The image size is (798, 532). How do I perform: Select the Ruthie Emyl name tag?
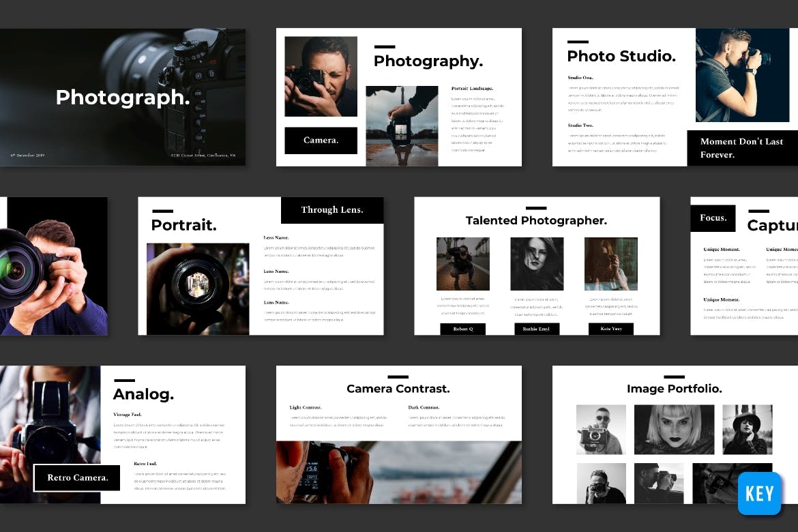(537, 328)
